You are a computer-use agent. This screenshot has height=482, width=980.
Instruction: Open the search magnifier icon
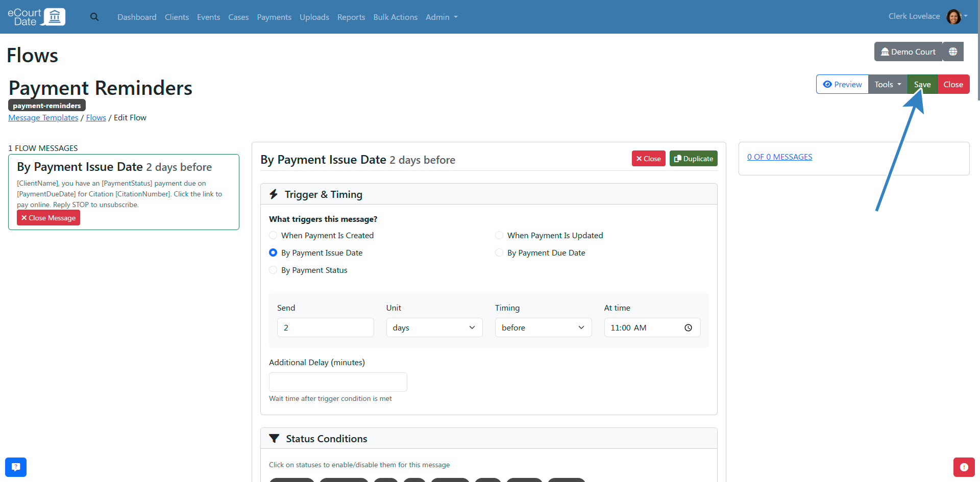(94, 17)
